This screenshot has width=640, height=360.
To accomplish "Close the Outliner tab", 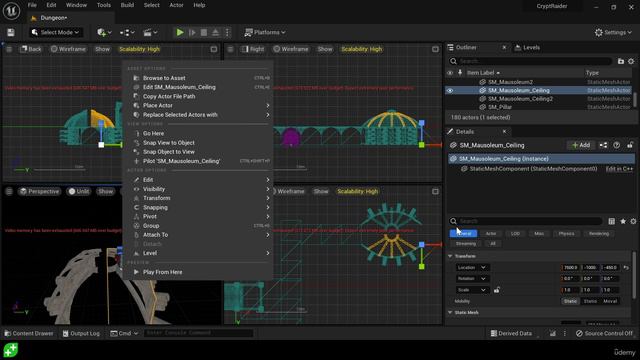I will pyautogui.click(x=504, y=47).
